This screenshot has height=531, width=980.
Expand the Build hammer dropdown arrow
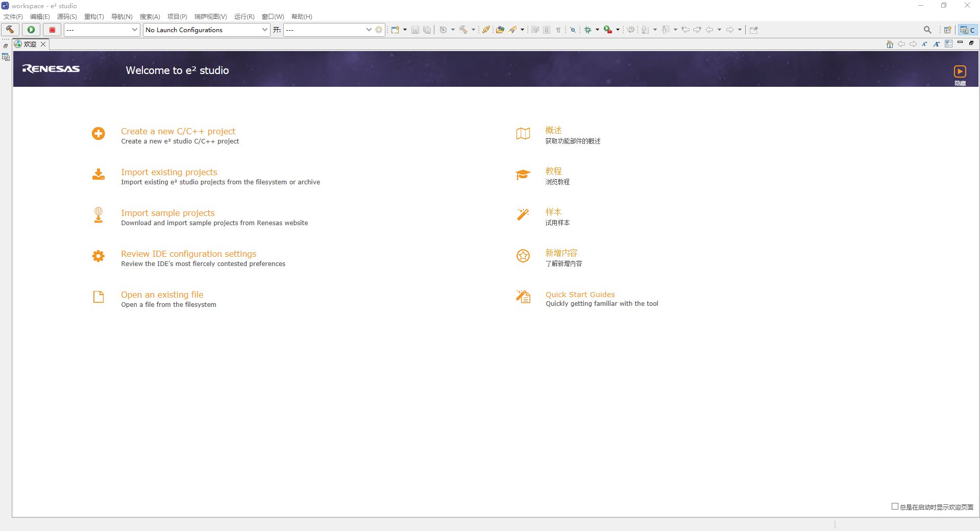point(473,30)
